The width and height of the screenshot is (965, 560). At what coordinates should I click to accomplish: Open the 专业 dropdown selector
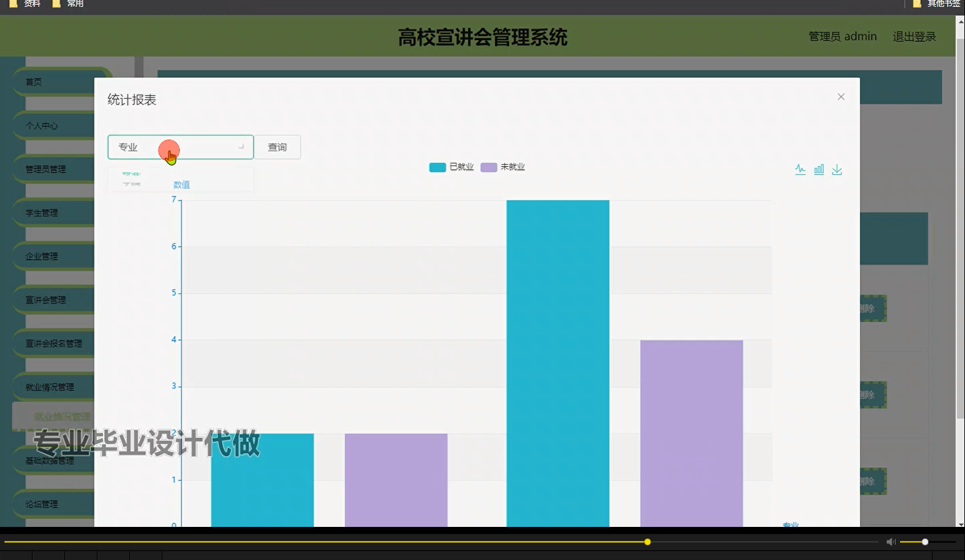pos(180,147)
